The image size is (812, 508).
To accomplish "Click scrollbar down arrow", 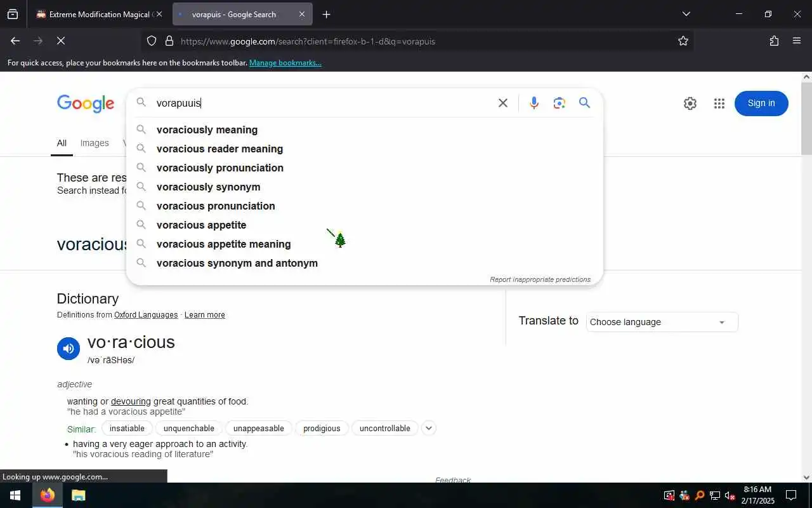I will pyautogui.click(x=806, y=478).
